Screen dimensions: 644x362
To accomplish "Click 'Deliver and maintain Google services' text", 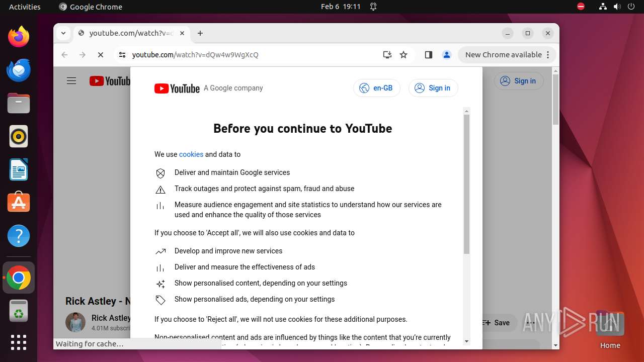I will tap(232, 172).
